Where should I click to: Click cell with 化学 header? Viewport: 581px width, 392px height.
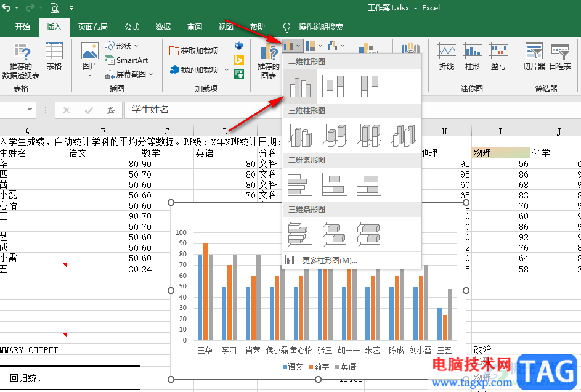pos(556,153)
